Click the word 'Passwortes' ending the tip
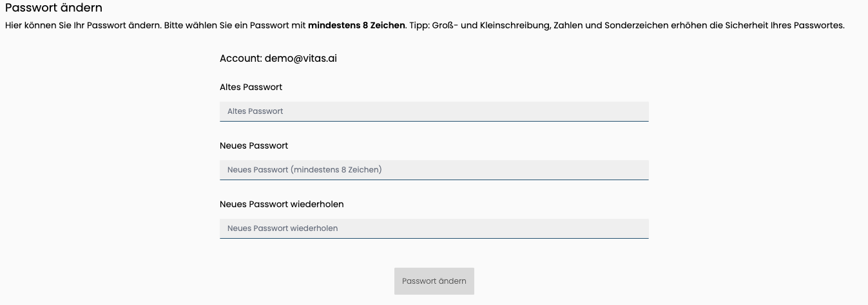868x305 pixels. 822,26
